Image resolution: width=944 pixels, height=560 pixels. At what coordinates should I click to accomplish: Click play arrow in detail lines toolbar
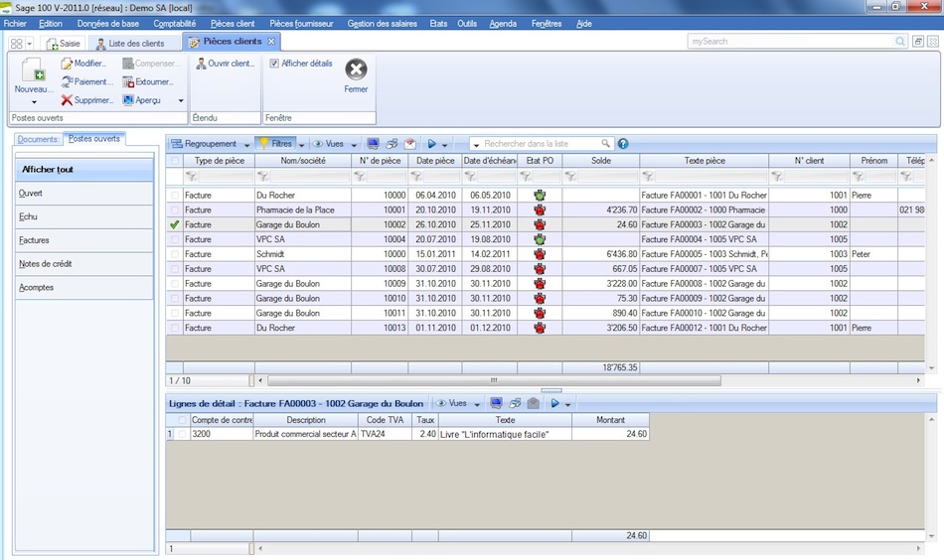pos(555,403)
